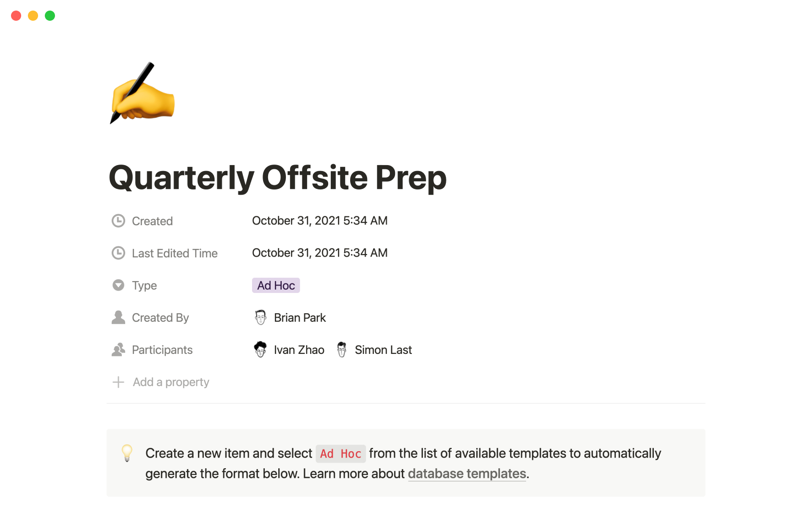
Task: Open the database templates link
Action: [x=467, y=473]
